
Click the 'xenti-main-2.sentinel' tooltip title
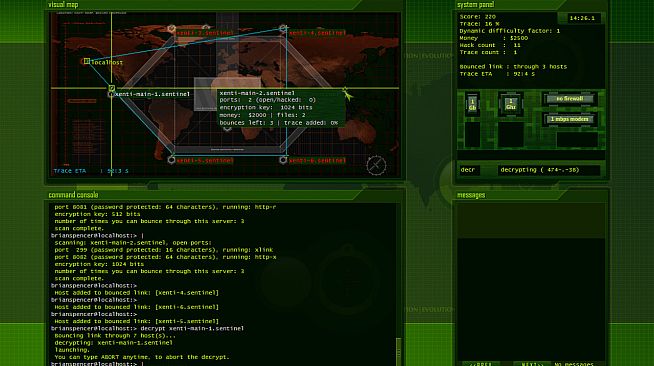coord(257,93)
